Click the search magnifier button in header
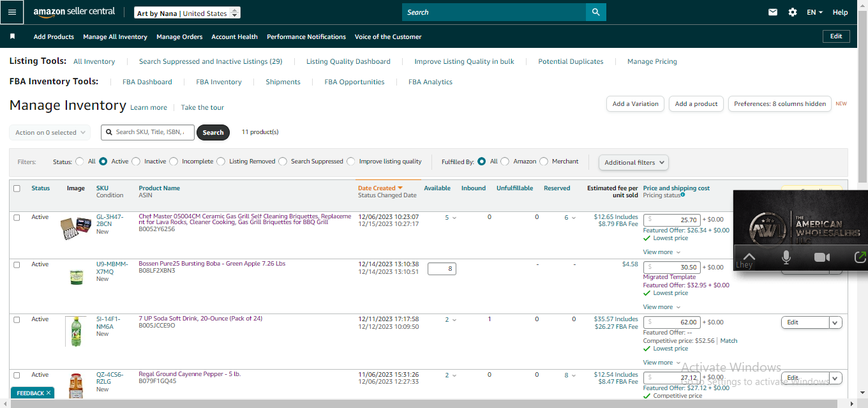The height and width of the screenshot is (408, 868). click(595, 12)
